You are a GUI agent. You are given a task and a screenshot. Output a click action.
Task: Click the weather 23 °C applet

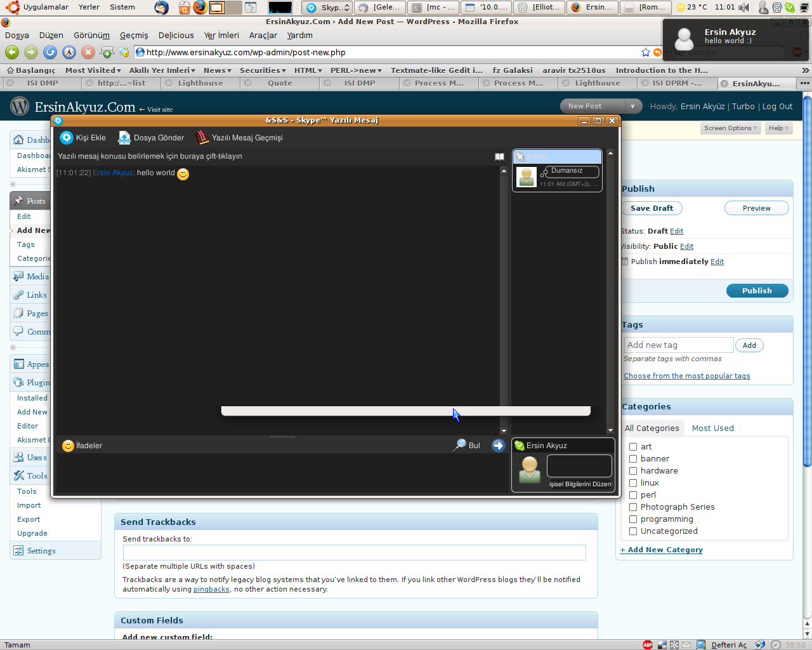click(x=691, y=8)
